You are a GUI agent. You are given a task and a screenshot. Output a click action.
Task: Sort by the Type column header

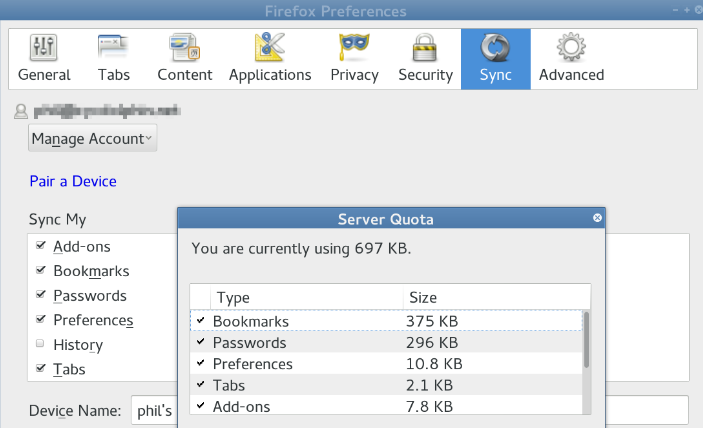click(x=307, y=298)
